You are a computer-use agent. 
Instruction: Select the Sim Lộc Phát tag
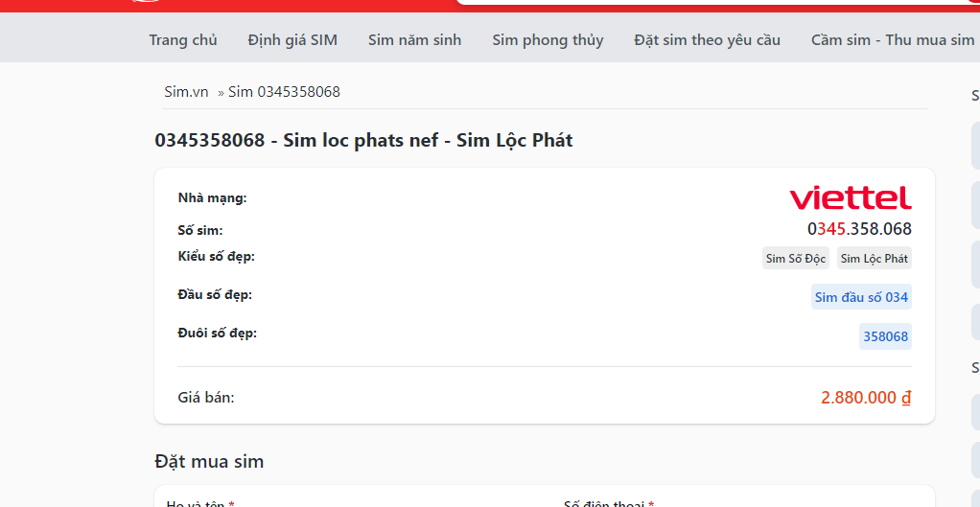point(875,259)
